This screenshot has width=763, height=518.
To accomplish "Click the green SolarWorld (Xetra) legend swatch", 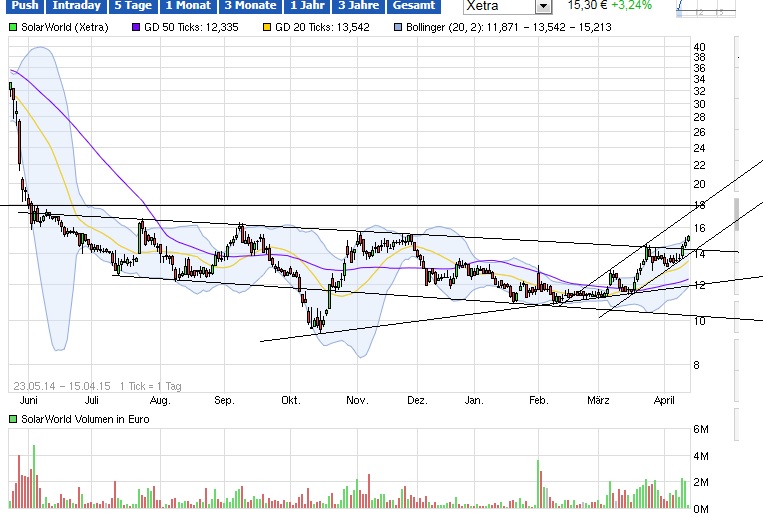I will (13, 27).
